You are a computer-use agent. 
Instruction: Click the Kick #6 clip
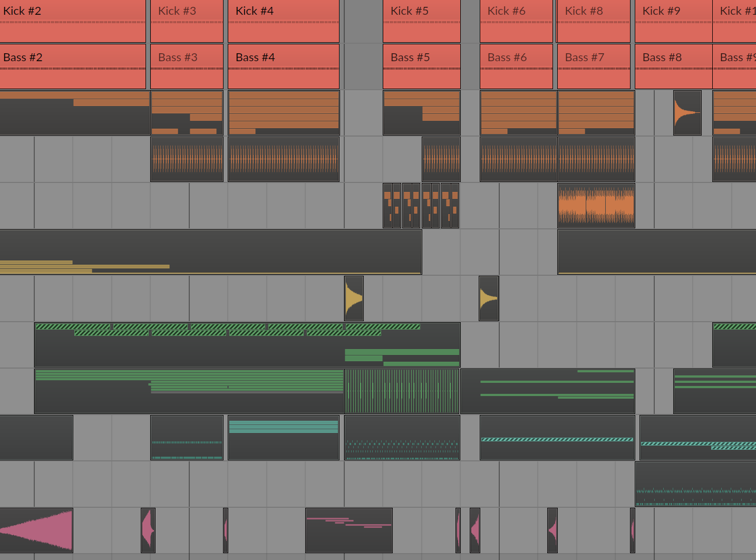point(517,21)
